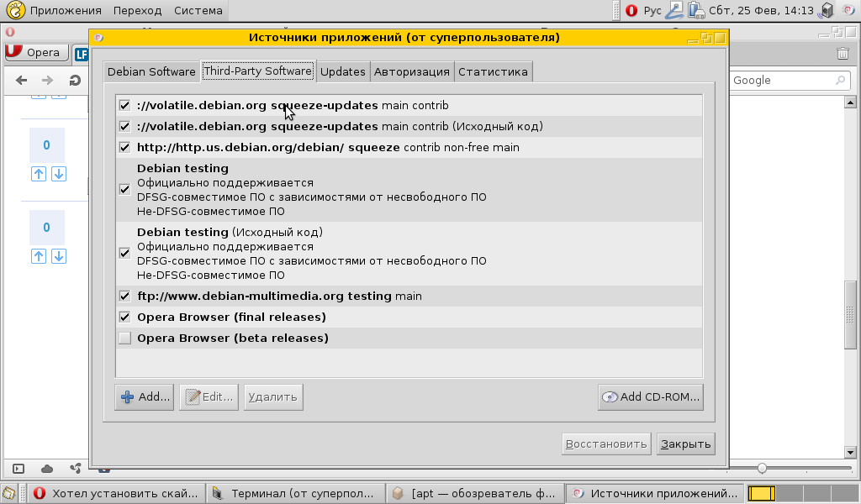Open Opera's panel toggle icon in status bar
The image size is (861, 504).
18,469
